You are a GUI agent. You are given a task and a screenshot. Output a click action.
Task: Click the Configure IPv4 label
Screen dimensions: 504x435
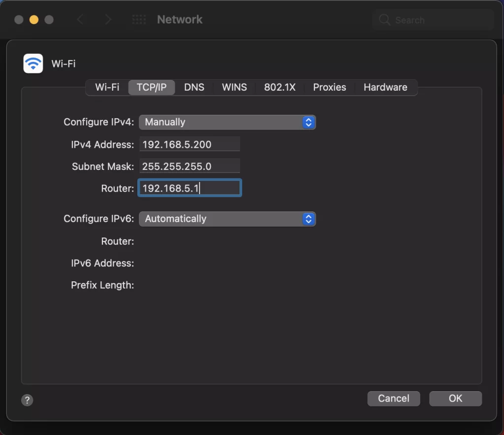click(98, 122)
